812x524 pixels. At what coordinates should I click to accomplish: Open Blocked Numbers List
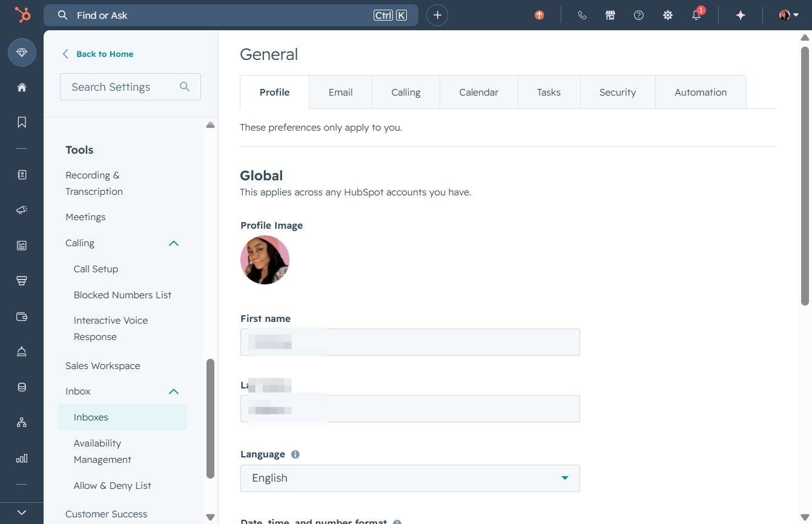(122, 295)
